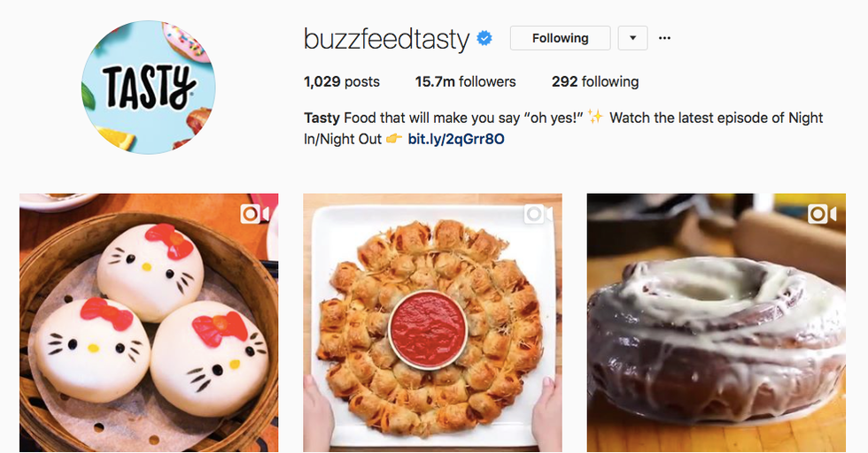Click the pointing hand emoji in bio
Screen dimensions: 868x453
pyautogui.click(x=394, y=138)
